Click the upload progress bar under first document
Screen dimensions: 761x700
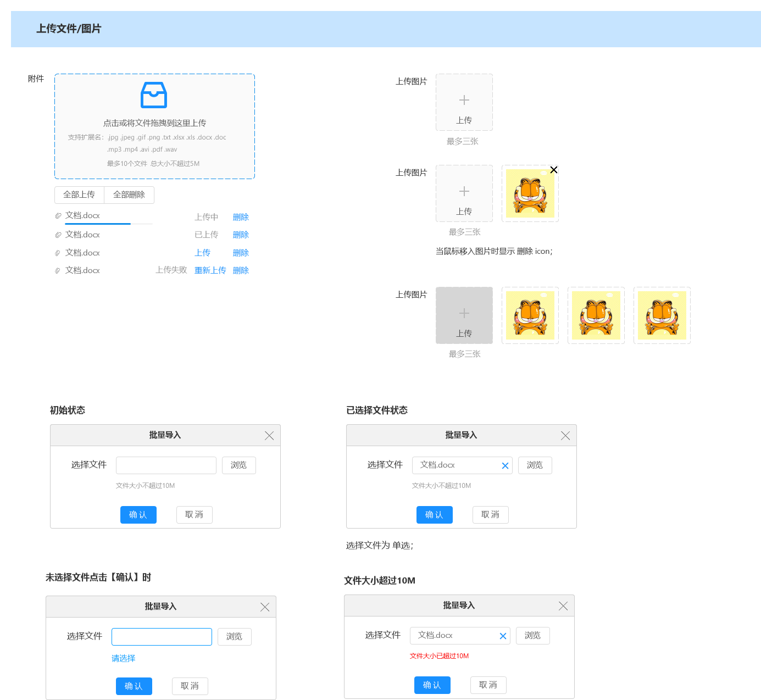(x=109, y=224)
